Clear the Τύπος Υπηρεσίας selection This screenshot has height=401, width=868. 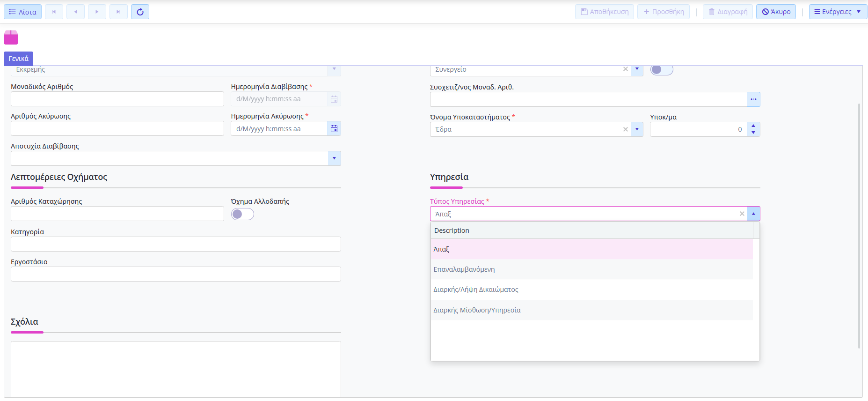click(x=742, y=214)
